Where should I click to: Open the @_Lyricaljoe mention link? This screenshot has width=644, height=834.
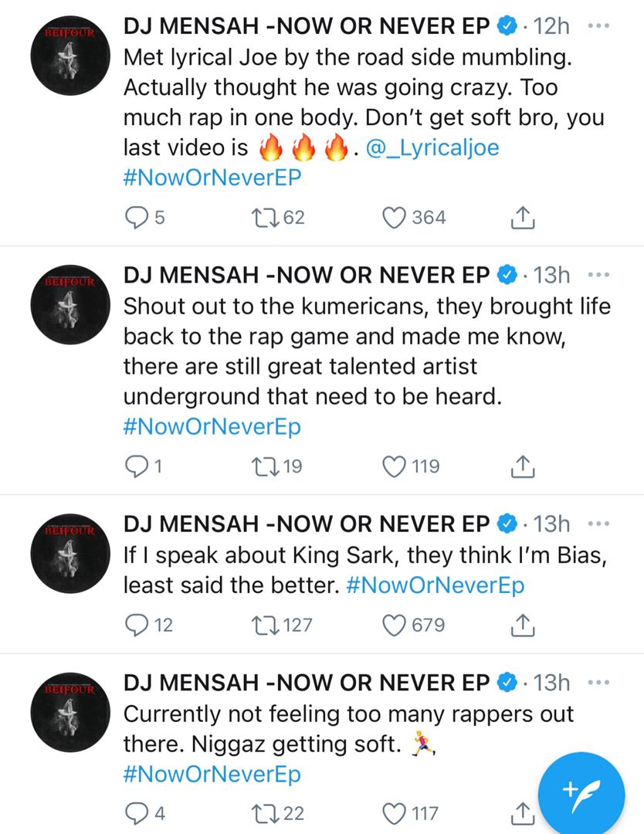pos(432,147)
